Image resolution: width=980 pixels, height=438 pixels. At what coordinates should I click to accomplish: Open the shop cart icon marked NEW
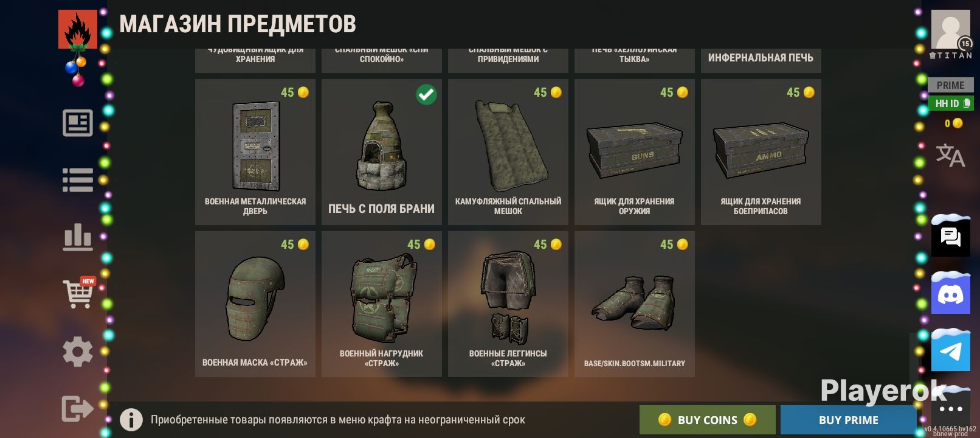[x=79, y=293]
